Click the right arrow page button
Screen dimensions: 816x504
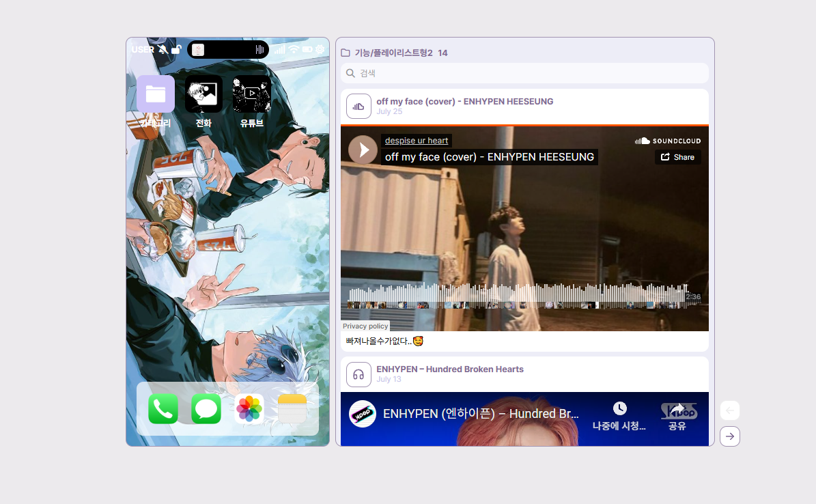click(729, 436)
